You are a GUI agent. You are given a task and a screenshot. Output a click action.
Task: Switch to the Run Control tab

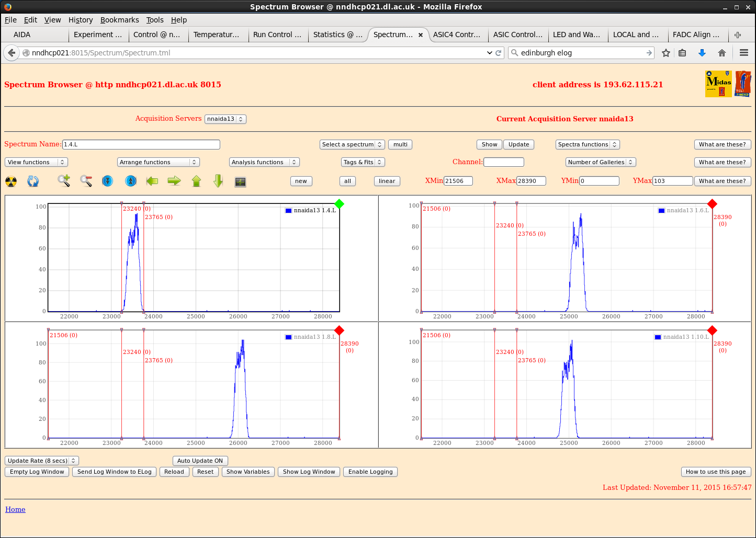pos(277,35)
